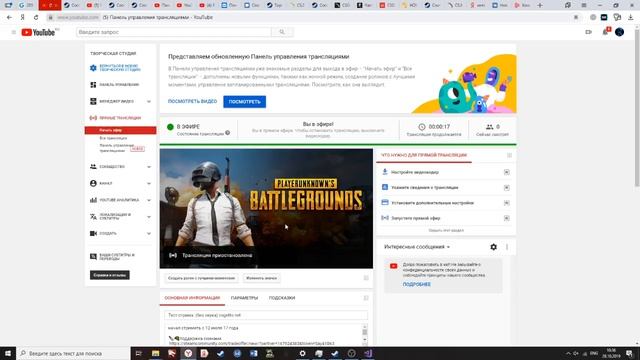640x360 pixels.
Task: Open the account avatar menu
Action: 620,32
